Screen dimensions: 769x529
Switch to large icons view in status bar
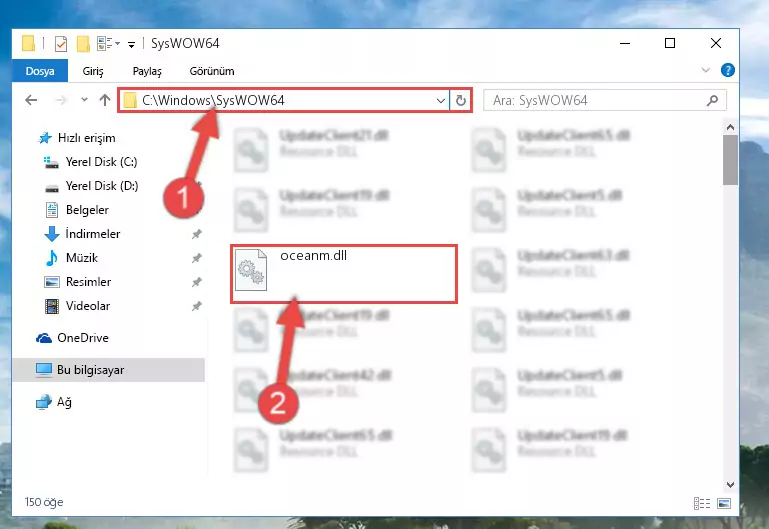tap(724, 503)
